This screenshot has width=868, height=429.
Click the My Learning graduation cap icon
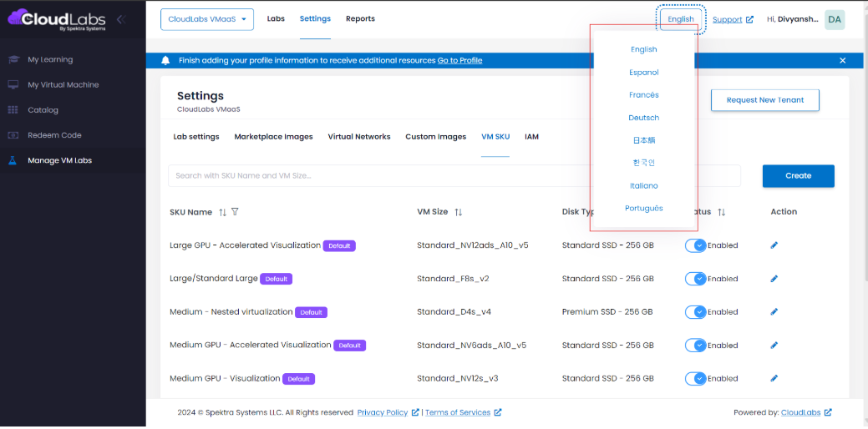[13, 60]
